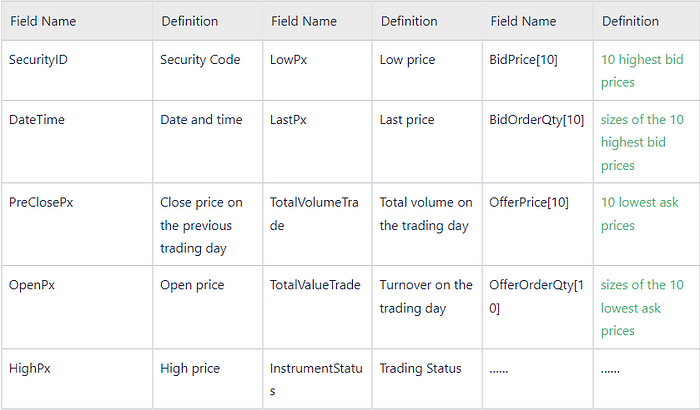
Task: Select the TotalVolumeTrade cell
Action: [x=317, y=224]
